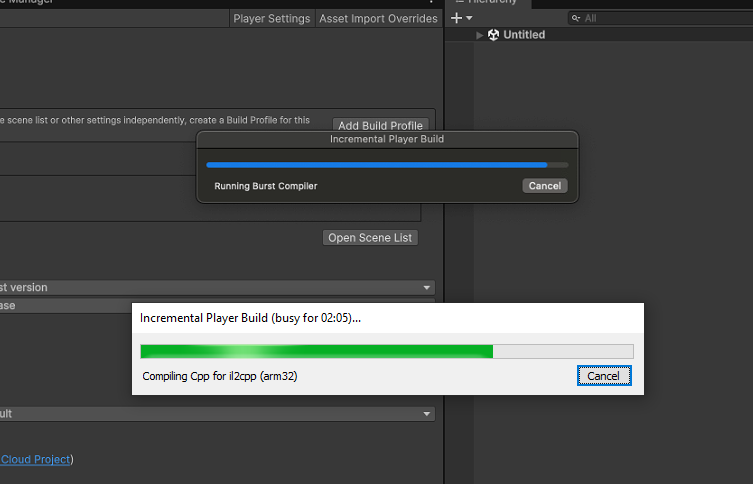Click Open Scene List button
Image resolution: width=753 pixels, height=484 pixels.
pos(370,238)
